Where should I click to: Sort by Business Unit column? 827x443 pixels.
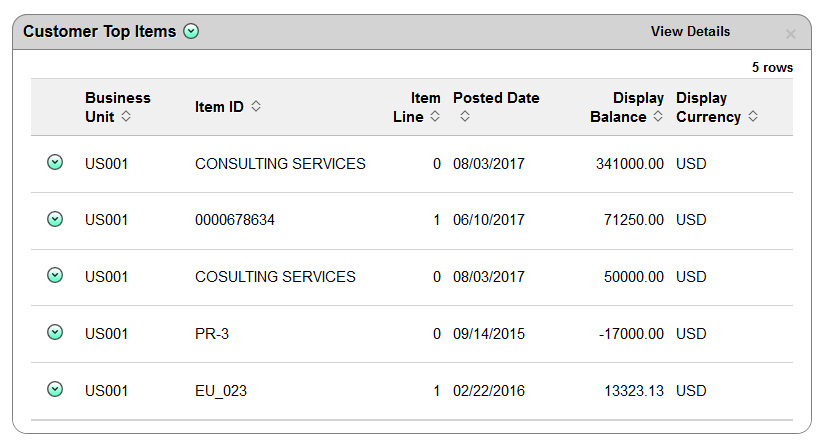(x=126, y=116)
